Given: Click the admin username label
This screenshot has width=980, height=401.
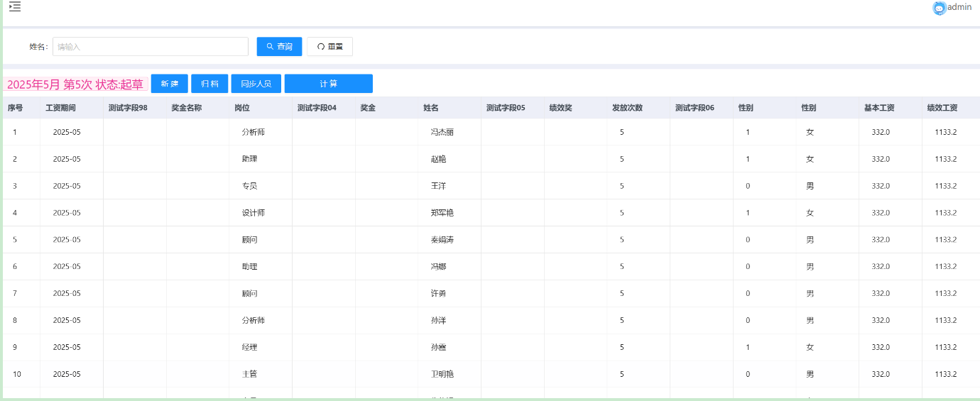Looking at the screenshot, I should 959,7.
